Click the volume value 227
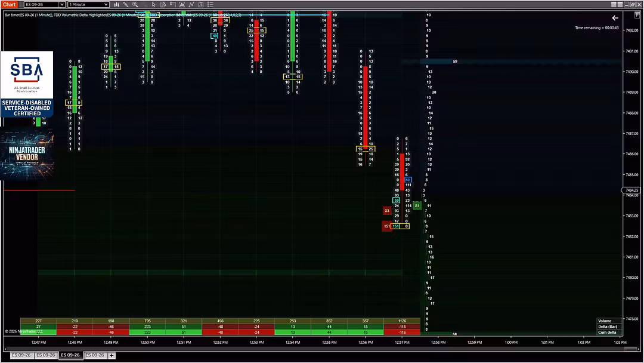The image size is (644, 363). tap(39, 321)
